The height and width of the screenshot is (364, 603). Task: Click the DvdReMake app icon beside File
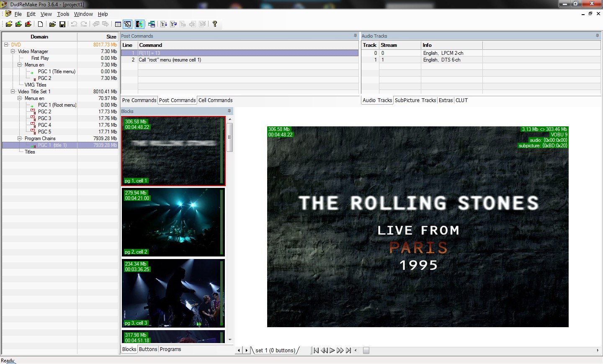pos(8,14)
